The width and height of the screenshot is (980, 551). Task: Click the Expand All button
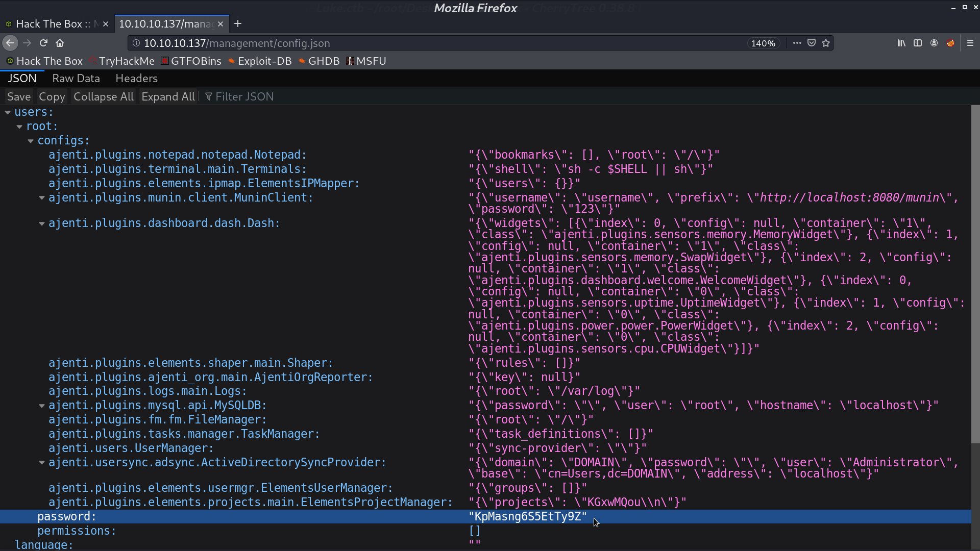coord(168,96)
